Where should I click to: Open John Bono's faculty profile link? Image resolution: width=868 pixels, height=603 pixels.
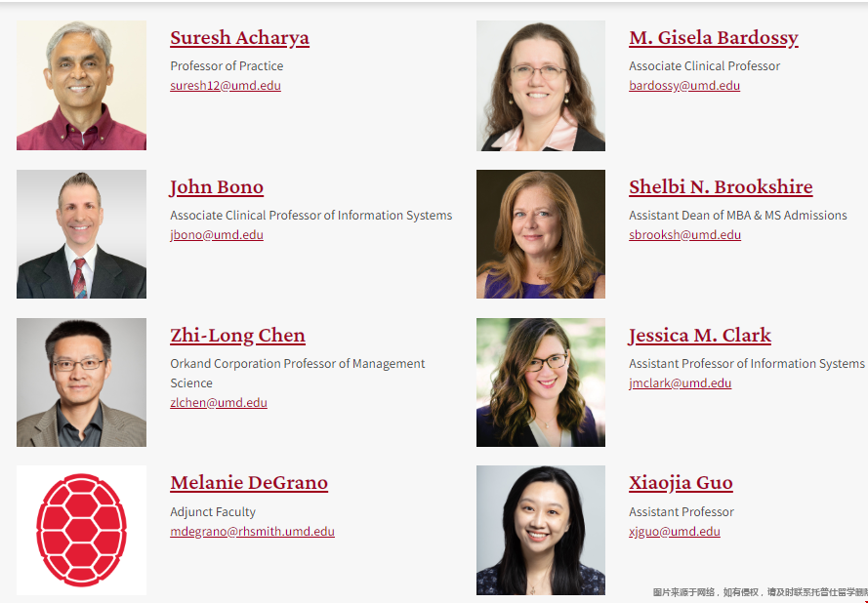tap(217, 187)
